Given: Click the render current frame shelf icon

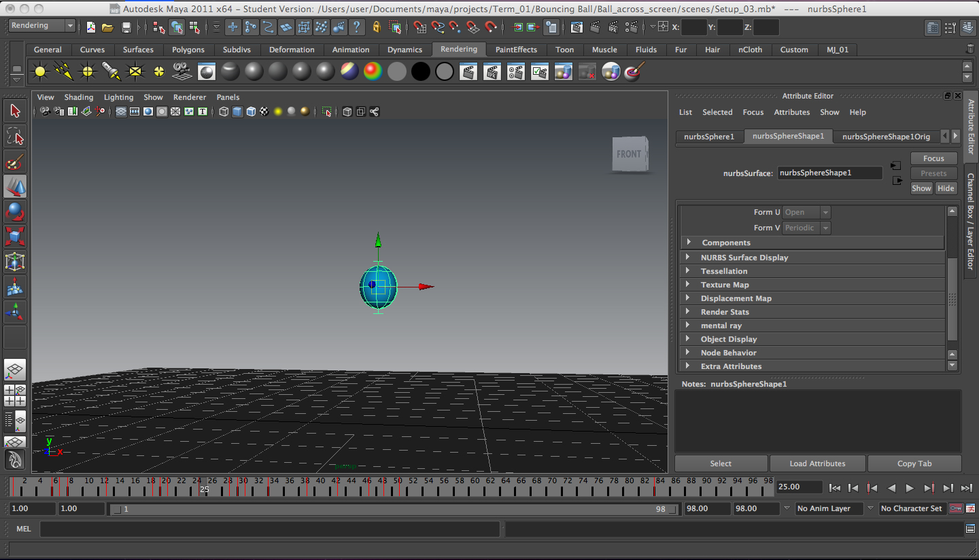Looking at the screenshot, I should [468, 71].
